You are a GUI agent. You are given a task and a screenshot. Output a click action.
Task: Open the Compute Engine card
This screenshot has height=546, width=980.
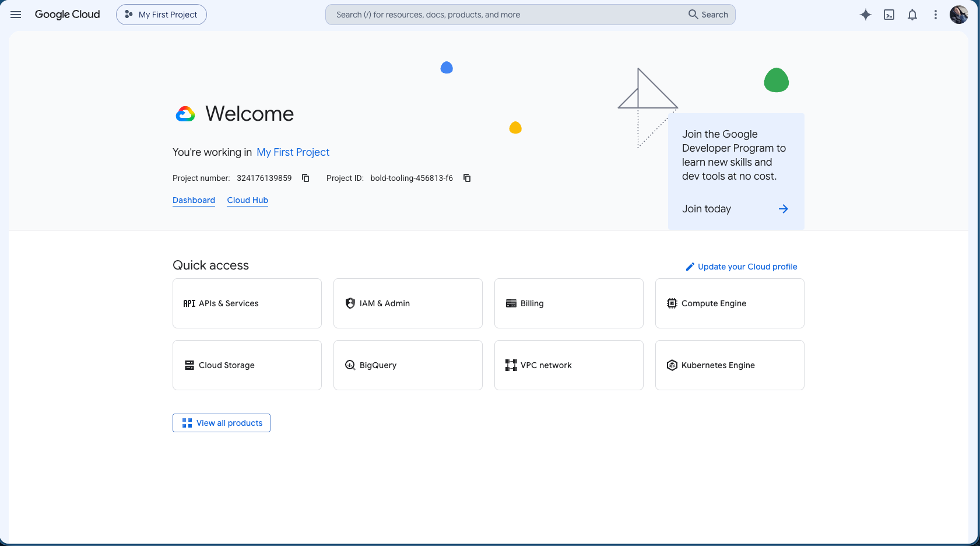pyautogui.click(x=730, y=303)
